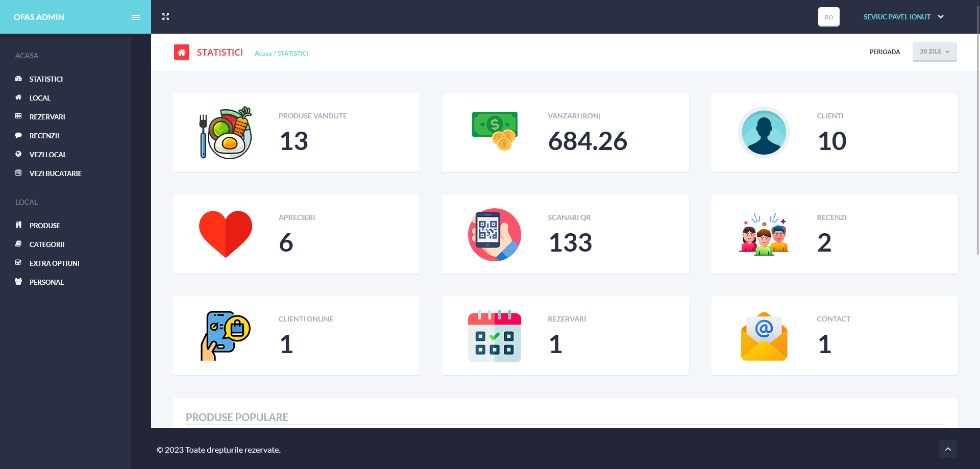The height and width of the screenshot is (469, 980).
Task: Click the PRODUSE POPULARE section heading
Action: click(x=237, y=417)
